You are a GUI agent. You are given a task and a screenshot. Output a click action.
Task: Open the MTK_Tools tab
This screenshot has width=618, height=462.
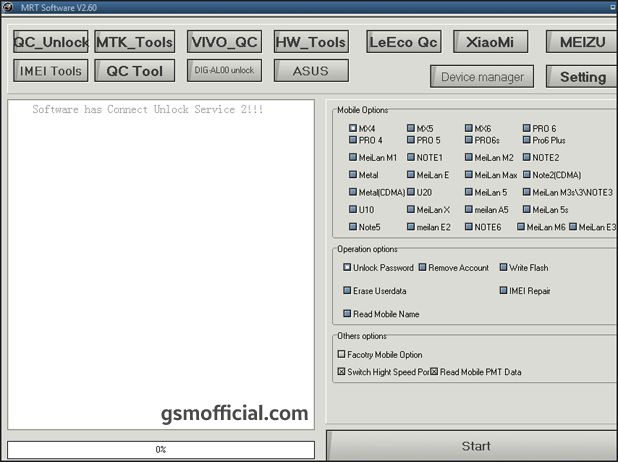(x=134, y=42)
